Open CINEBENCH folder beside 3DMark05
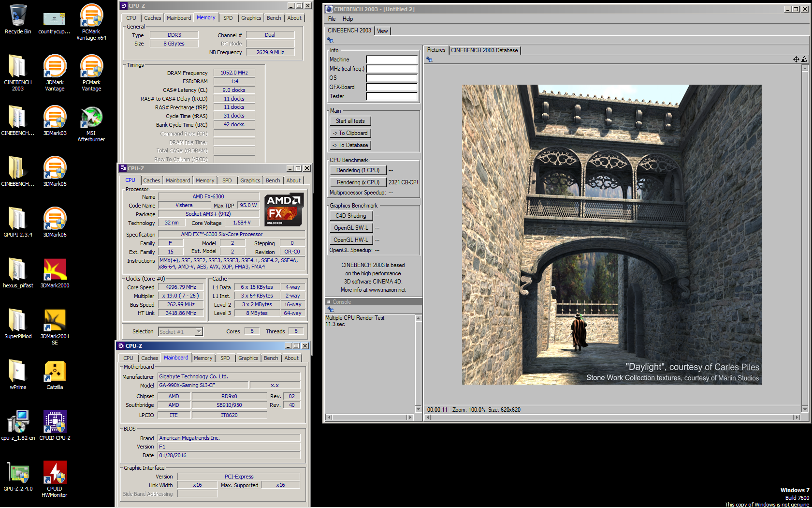The image size is (812, 508). click(18, 172)
